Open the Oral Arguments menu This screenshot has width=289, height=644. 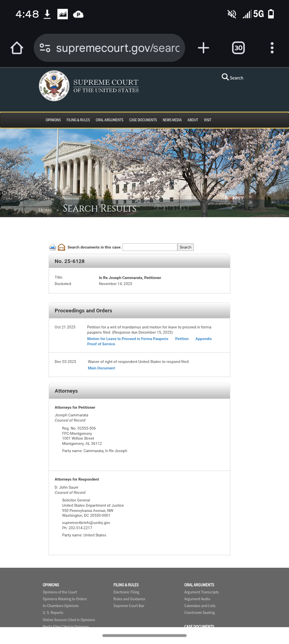(110, 120)
